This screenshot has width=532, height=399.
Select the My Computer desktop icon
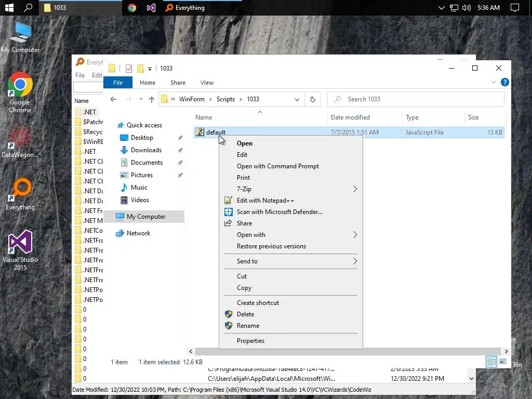click(20, 37)
